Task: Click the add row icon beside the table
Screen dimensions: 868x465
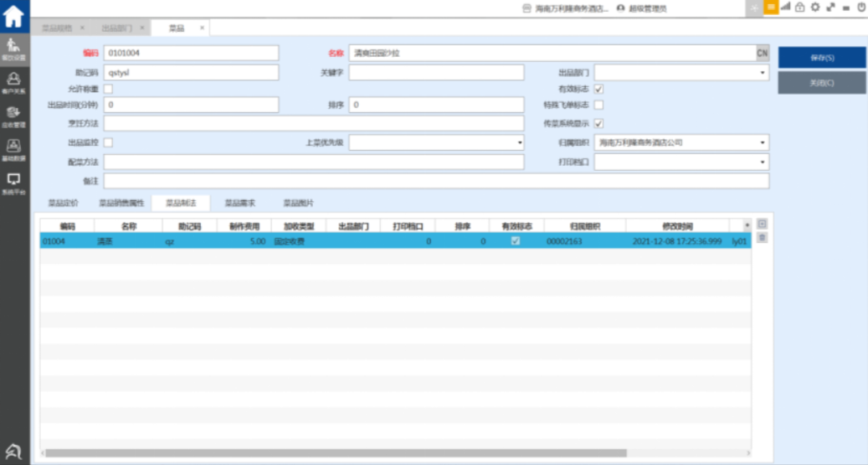Action: [763, 224]
